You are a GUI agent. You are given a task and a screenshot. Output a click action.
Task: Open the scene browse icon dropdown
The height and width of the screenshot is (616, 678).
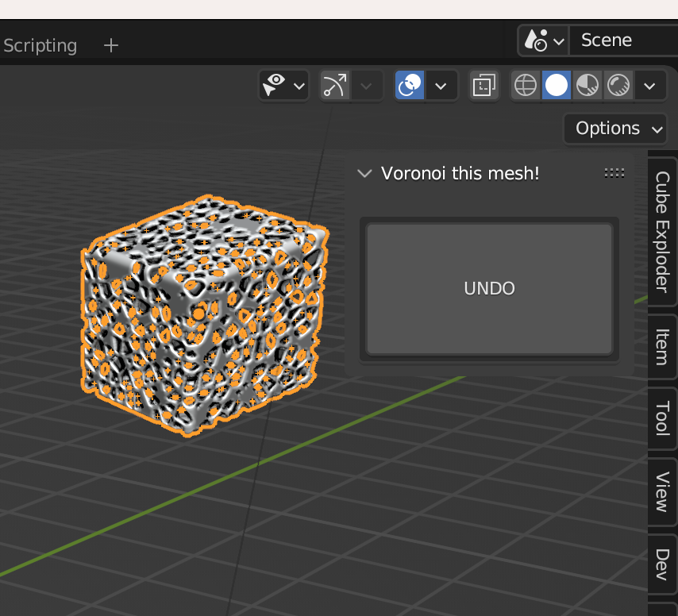click(544, 40)
